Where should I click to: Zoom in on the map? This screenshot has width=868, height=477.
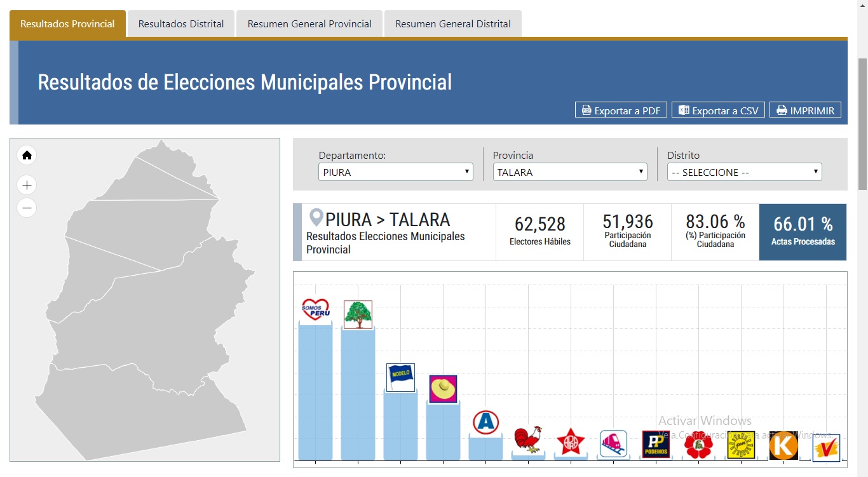point(27,185)
